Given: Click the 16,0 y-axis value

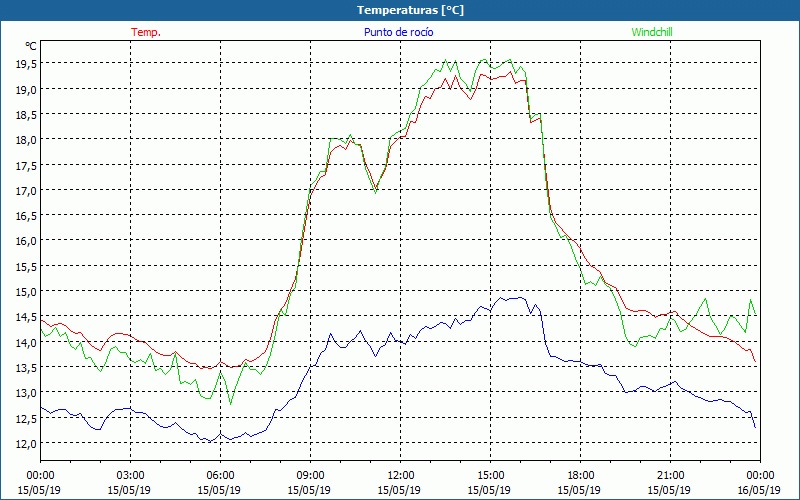Looking at the screenshot, I should point(27,241).
